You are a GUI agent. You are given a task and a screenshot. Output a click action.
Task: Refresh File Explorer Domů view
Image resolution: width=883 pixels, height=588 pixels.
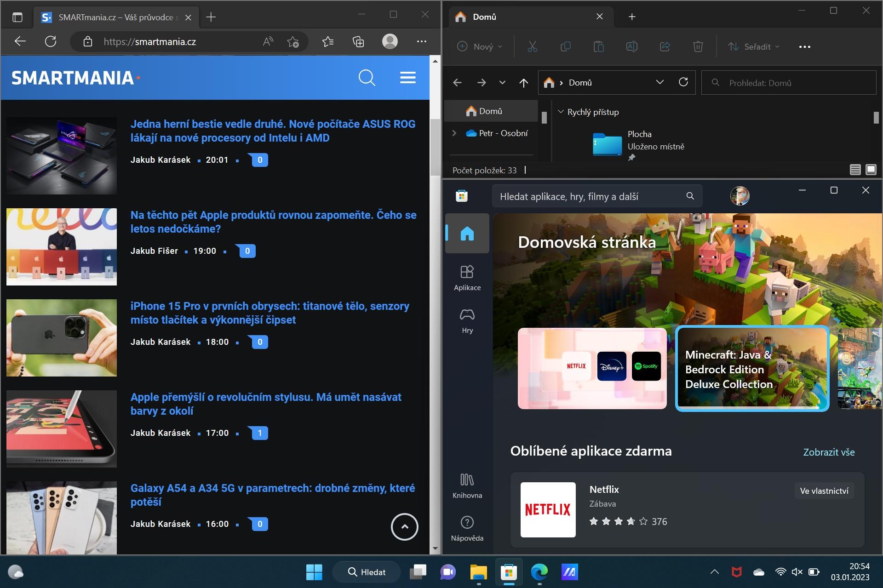683,82
